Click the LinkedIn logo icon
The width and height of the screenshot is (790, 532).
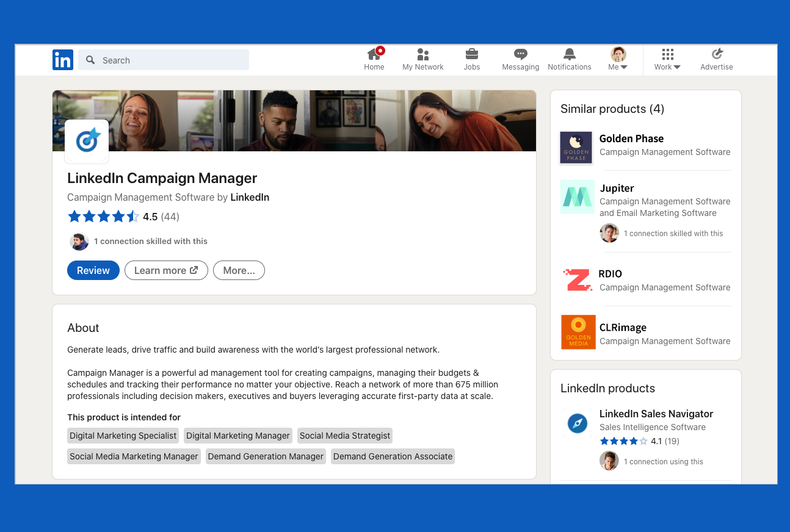[x=62, y=60]
